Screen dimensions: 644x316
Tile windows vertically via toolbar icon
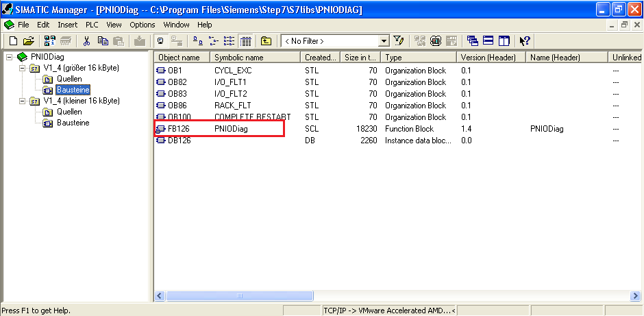504,40
